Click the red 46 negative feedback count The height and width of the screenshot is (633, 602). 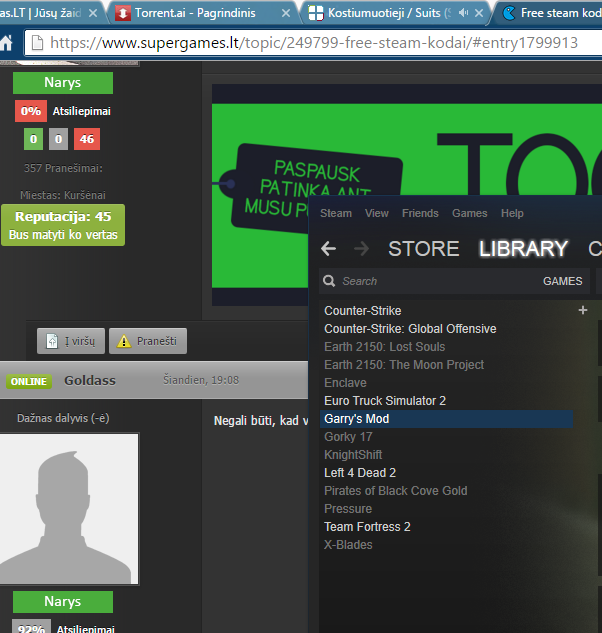tap(87, 139)
